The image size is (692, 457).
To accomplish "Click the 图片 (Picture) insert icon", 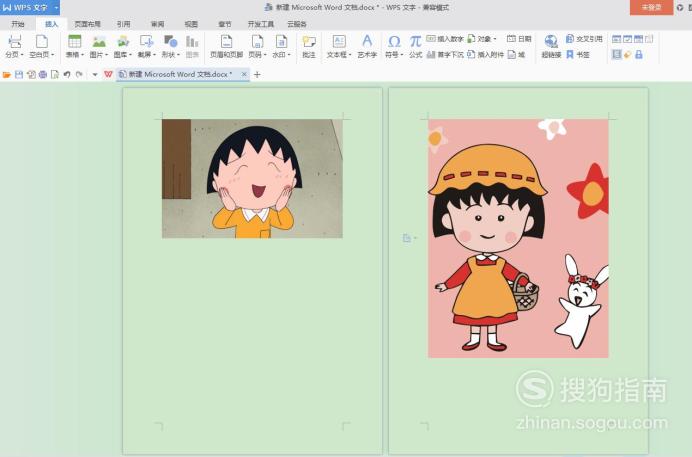I will [99, 42].
